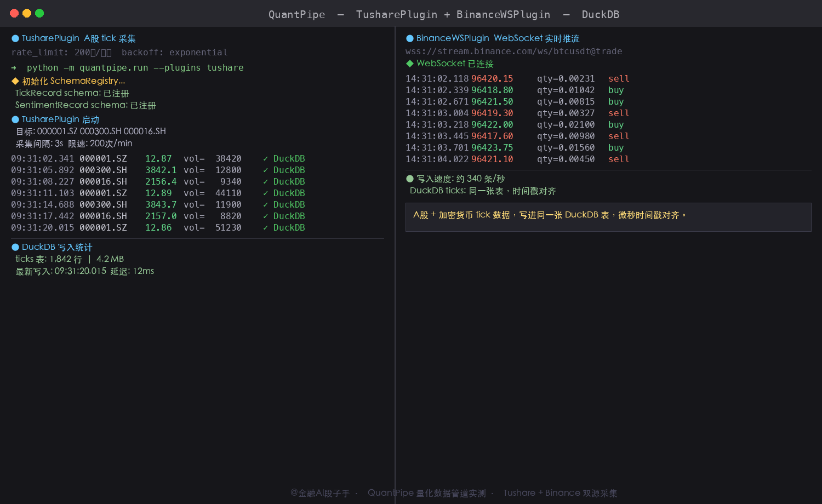Viewport: 822px width, 504px height.
Task: Click the blue dot beside BinanceWSPlugin WebSocket
Action: pos(410,38)
